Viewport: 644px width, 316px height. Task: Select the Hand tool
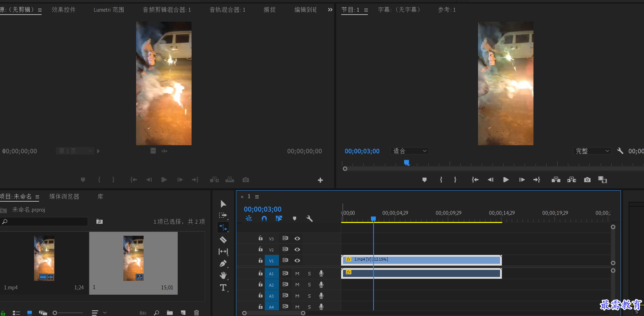point(223,275)
